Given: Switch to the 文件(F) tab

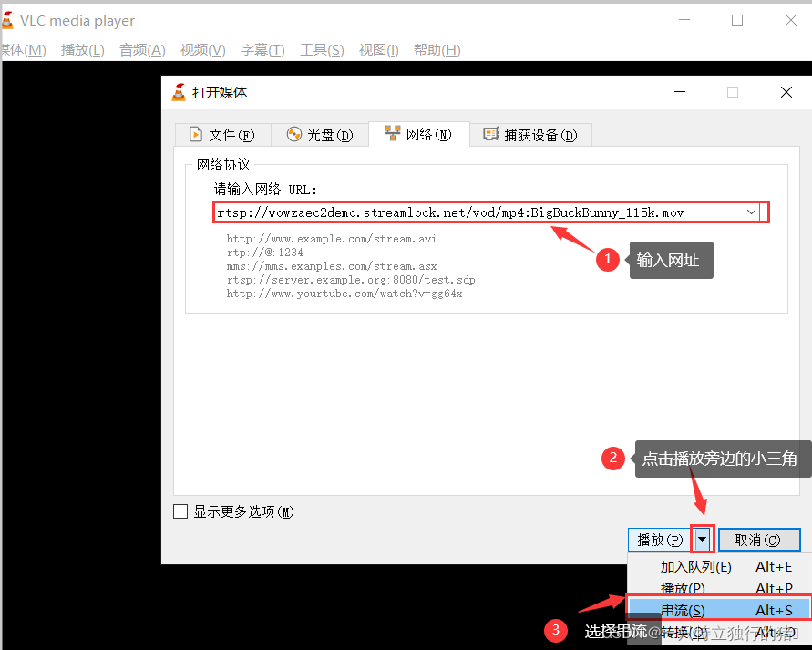Looking at the screenshot, I should point(222,135).
